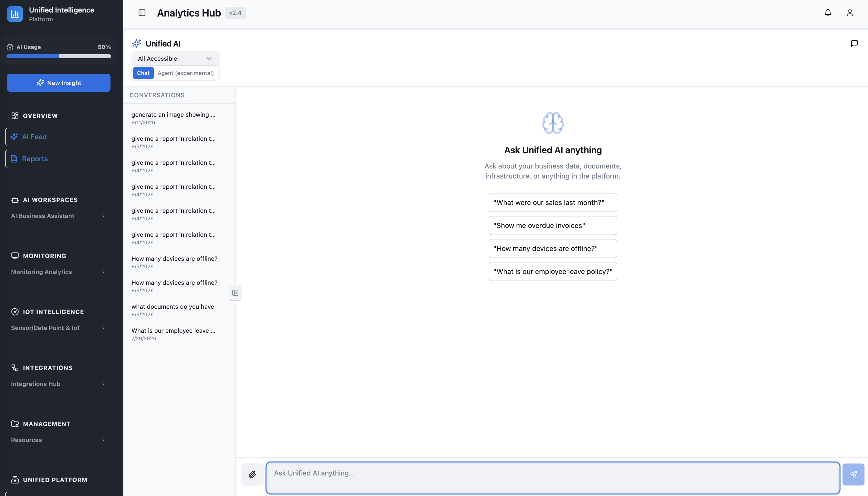Viewport: 868px width, 496px height.
Task: Click the Unified Platform building icon
Action: click(15, 480)
